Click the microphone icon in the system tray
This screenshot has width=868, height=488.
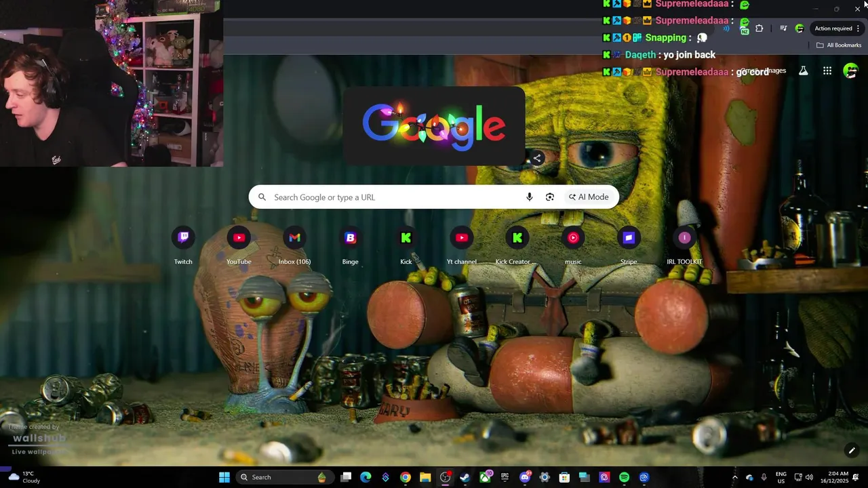(x=764, y=477)
